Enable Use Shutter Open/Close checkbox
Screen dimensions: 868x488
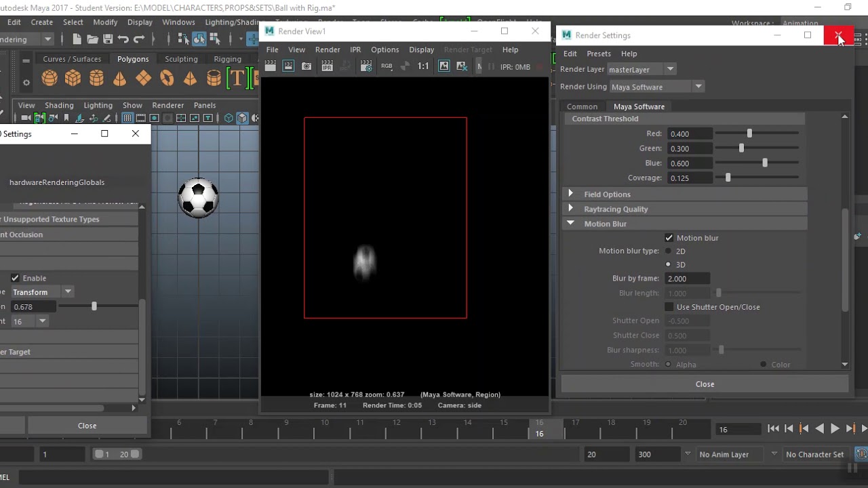[x=669, y=307]
